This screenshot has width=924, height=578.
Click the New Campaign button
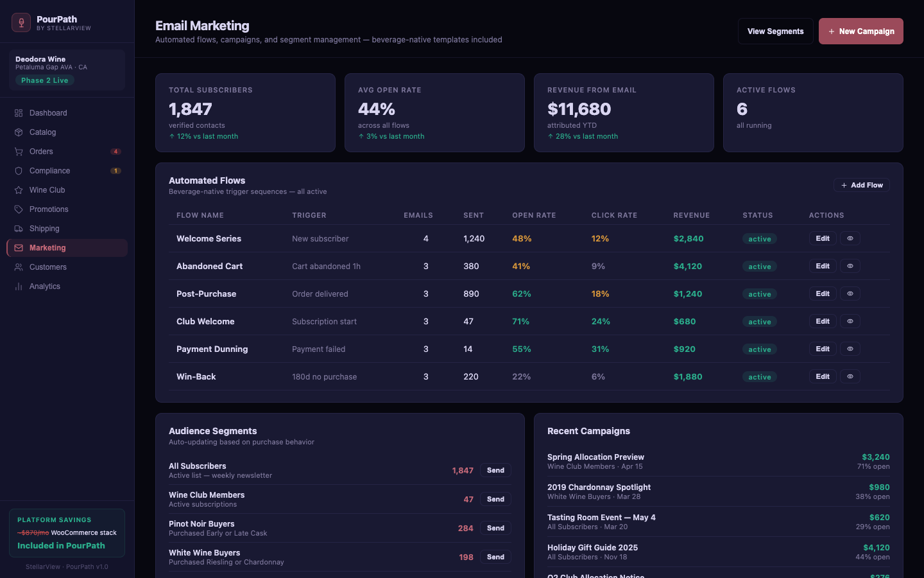click(860, 31)
